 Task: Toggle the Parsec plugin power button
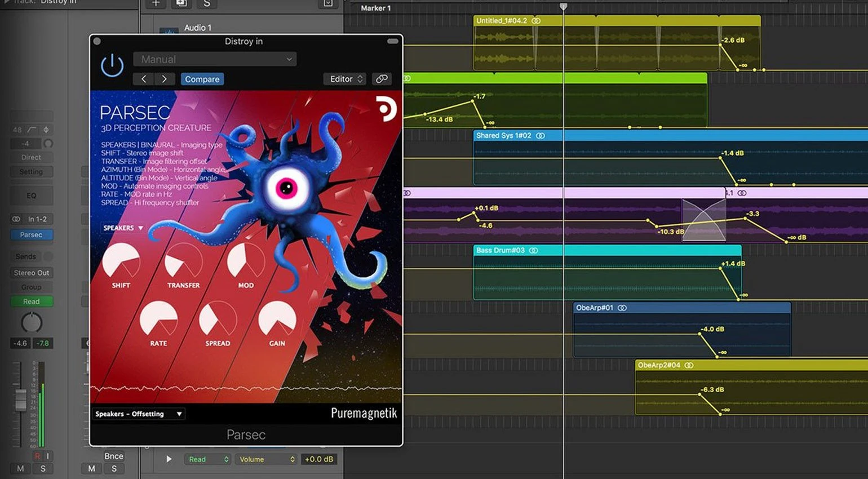pos(112,65)
